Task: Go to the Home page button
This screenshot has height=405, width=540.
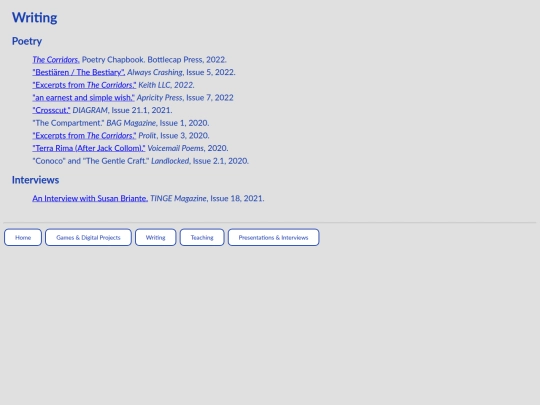Action: point(23,237)
